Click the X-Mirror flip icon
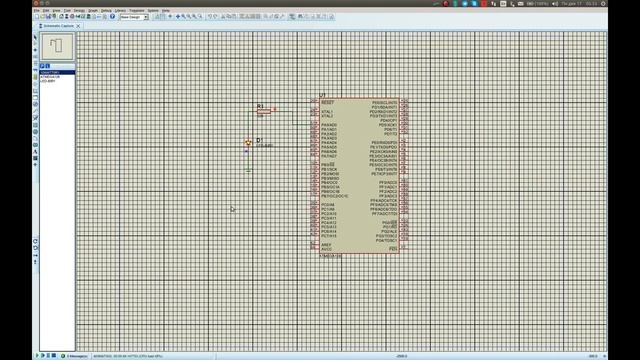 (36, 255)
